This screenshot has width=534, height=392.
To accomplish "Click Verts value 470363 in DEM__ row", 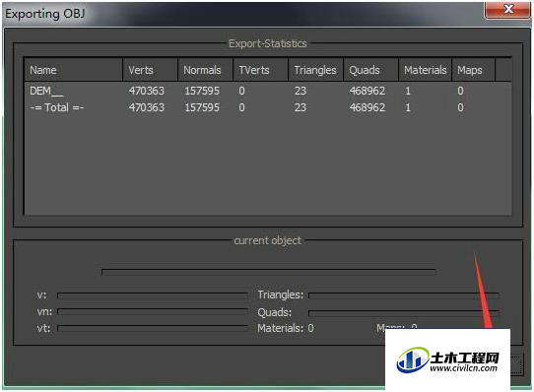I will click(x=147, y=91).
